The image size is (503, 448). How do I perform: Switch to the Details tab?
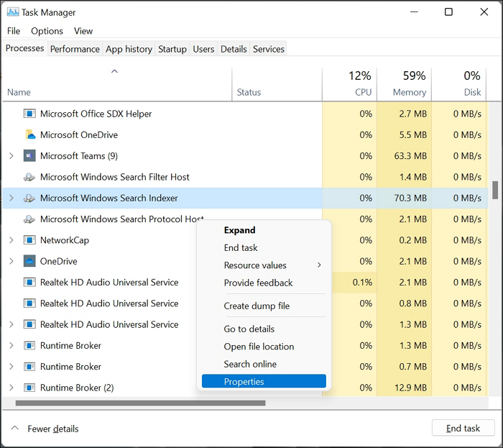point(234,49)
